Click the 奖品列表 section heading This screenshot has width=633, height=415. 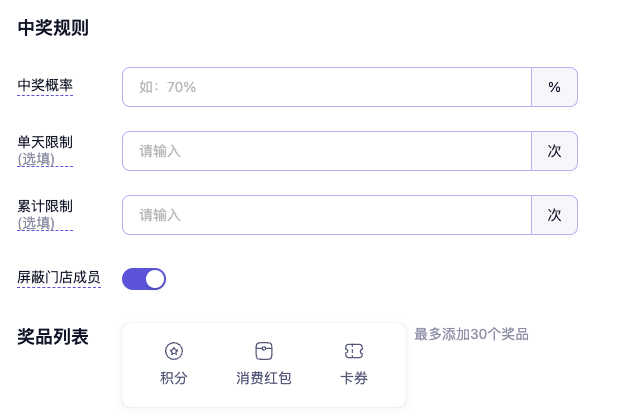(53, 337)
